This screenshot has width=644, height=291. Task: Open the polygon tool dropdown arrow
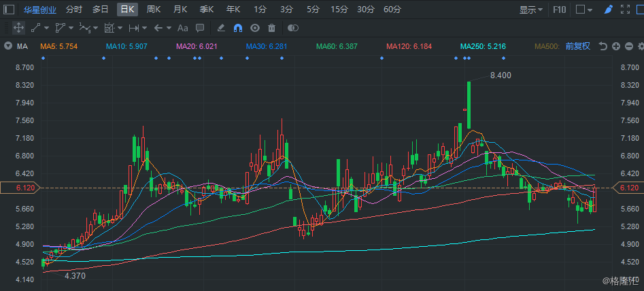71,28
